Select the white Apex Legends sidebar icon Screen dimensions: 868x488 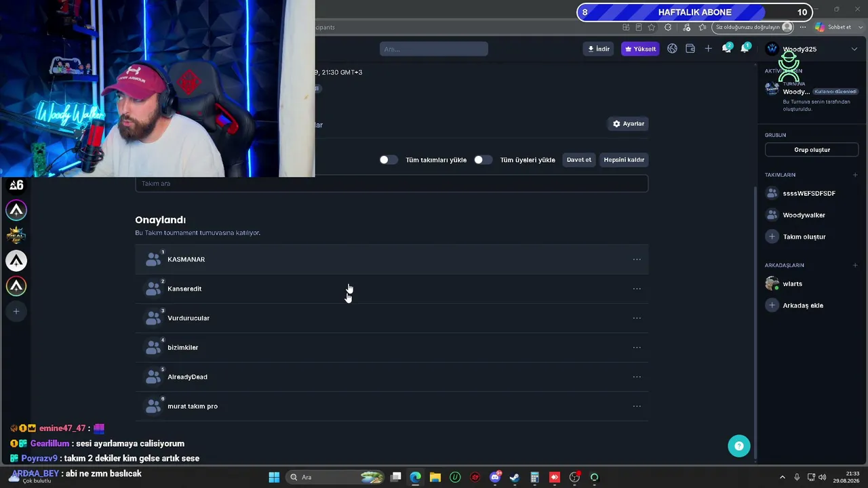(16, 261)
